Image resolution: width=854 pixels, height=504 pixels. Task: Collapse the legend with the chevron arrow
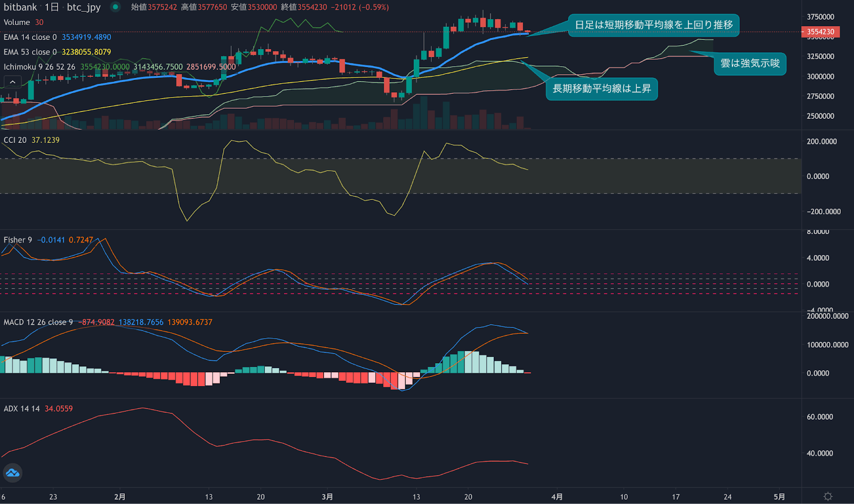pos(12,81)
